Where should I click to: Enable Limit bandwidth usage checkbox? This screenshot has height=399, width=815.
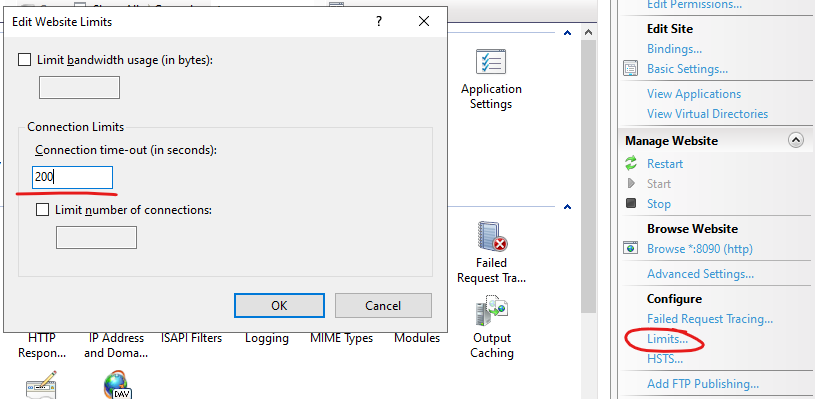click(x=24, y=60)
